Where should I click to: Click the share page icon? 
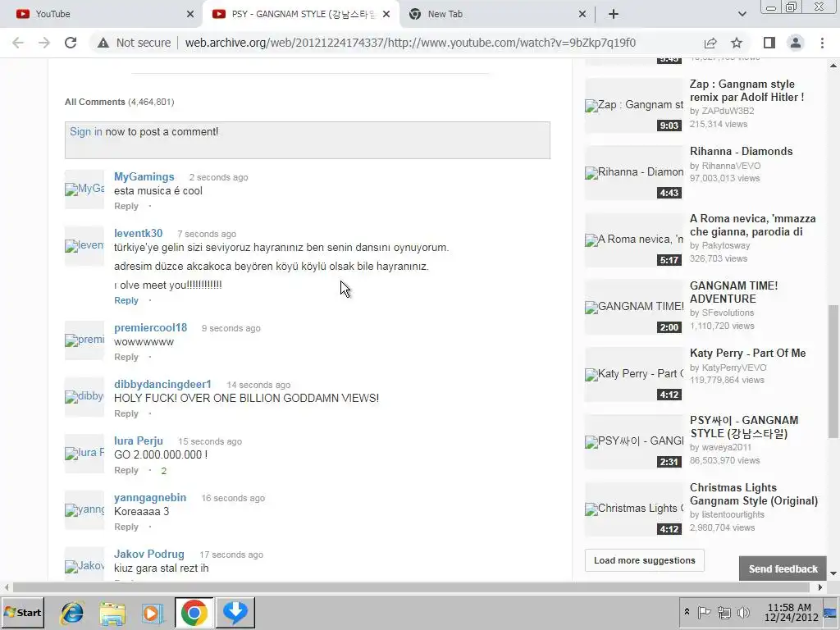[710, 43]
